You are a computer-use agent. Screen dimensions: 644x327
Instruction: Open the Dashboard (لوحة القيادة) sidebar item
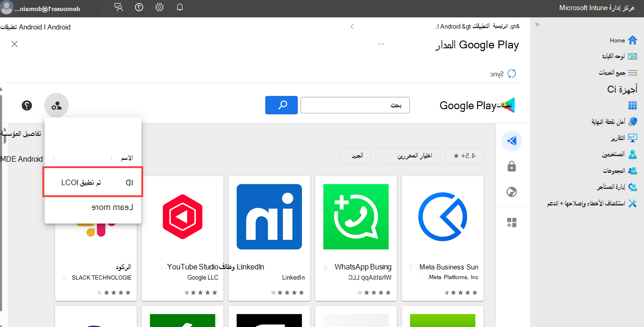click(619, 56)
